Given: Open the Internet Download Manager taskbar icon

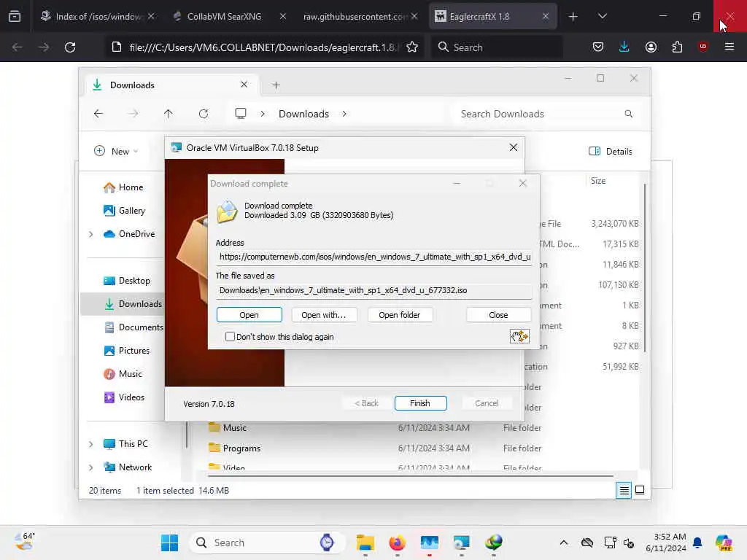Looking at the screenshot, I should [x=494, y=542].
